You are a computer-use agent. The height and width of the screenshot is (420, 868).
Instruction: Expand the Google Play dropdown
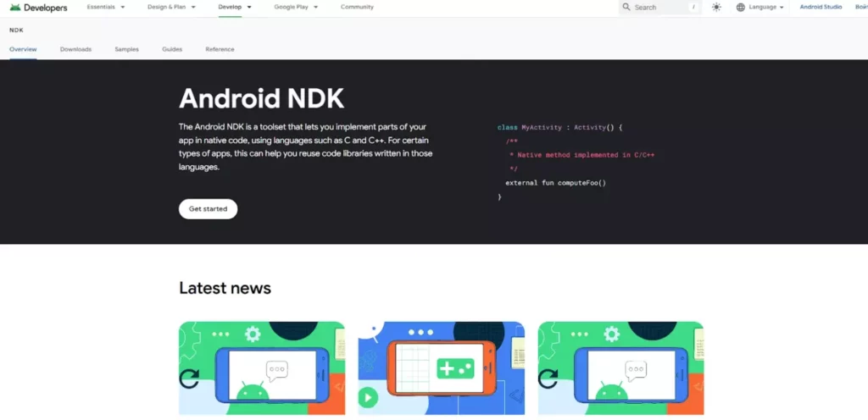point(296,7)
